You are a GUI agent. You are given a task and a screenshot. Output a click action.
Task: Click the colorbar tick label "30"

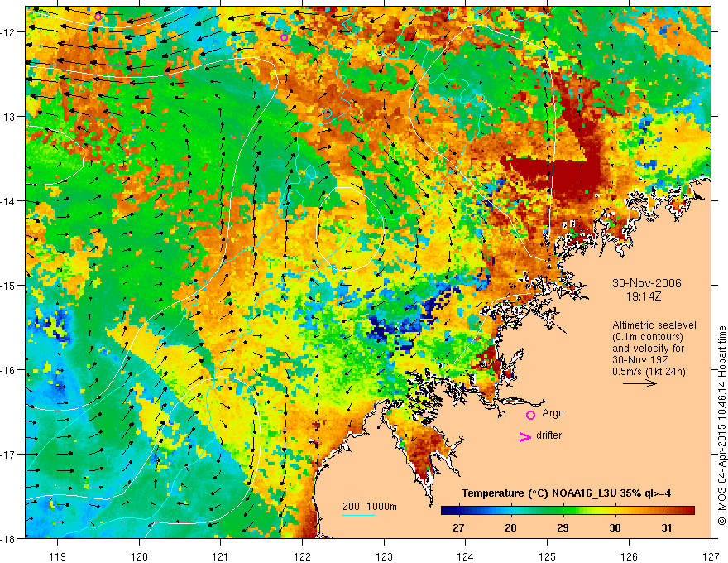(615, 527)
